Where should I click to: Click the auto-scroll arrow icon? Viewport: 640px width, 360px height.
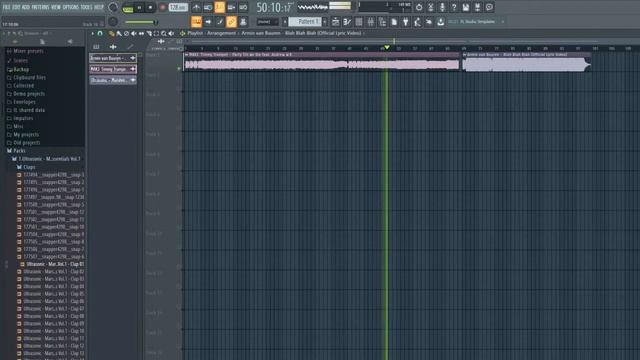(208, 22)
